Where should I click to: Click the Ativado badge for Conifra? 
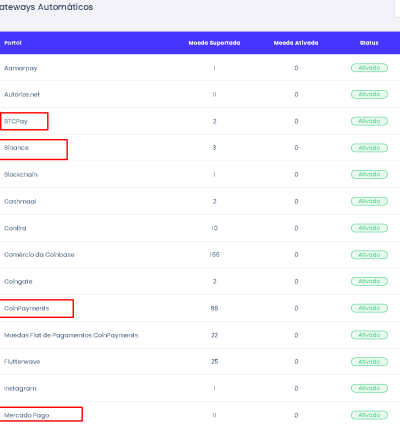tap(369, 228)
